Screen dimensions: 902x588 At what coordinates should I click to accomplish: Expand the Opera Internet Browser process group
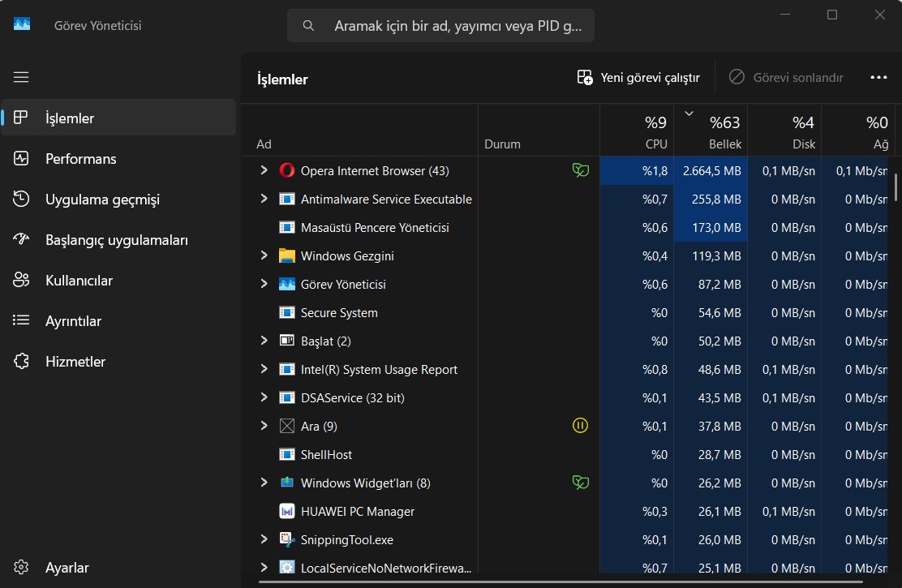pyautogui.click(x=264, y=170)
